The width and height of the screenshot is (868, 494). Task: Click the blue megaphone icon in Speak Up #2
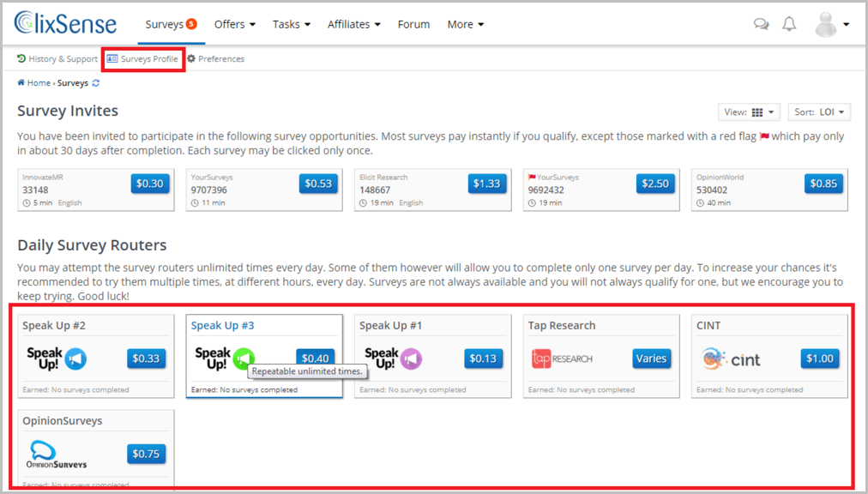75,358
